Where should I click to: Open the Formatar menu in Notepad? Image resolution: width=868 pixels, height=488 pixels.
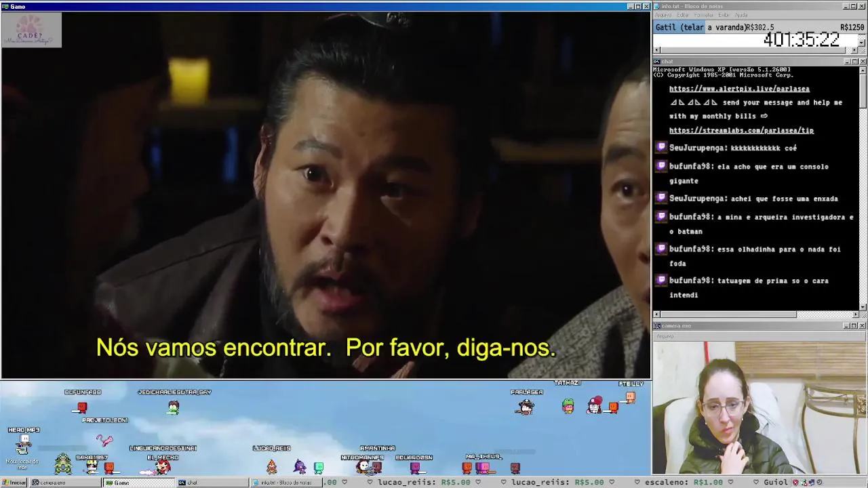tap(704, 15)
